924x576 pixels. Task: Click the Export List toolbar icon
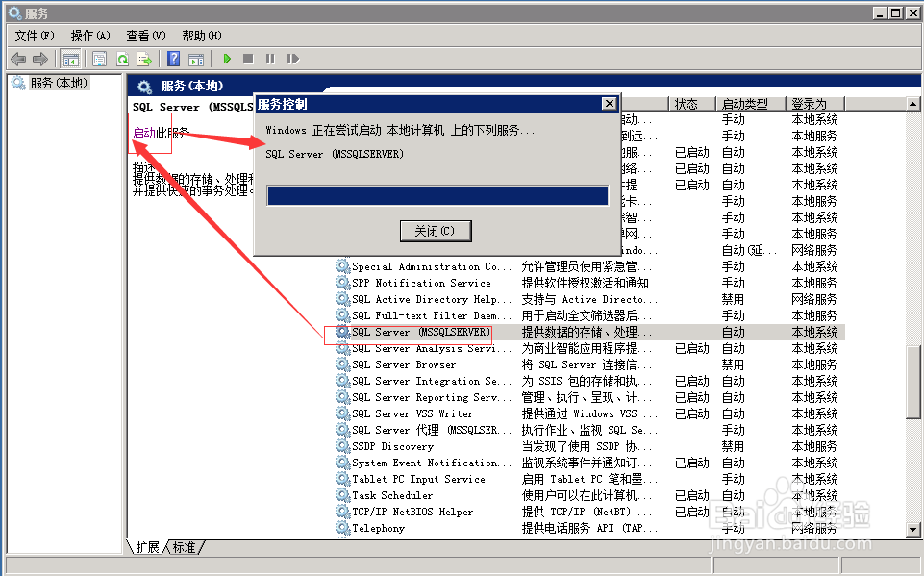(144, 59)
